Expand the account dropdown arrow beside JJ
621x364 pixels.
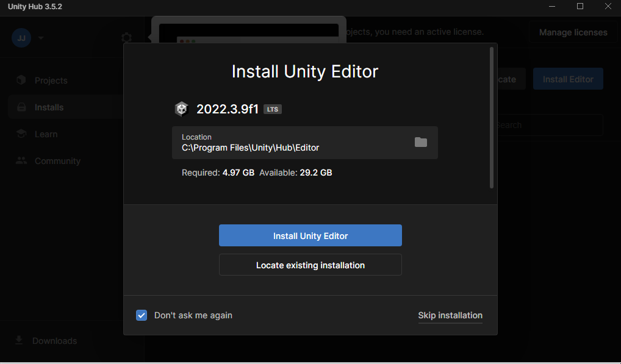[x=41, y=38]
